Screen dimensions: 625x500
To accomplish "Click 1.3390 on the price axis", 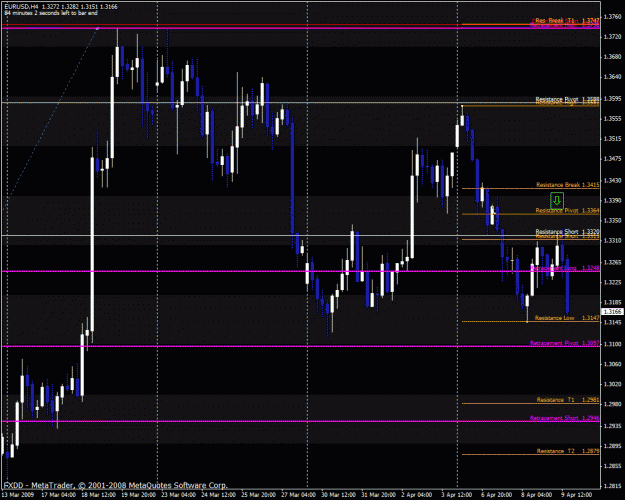I will point(613,201).
